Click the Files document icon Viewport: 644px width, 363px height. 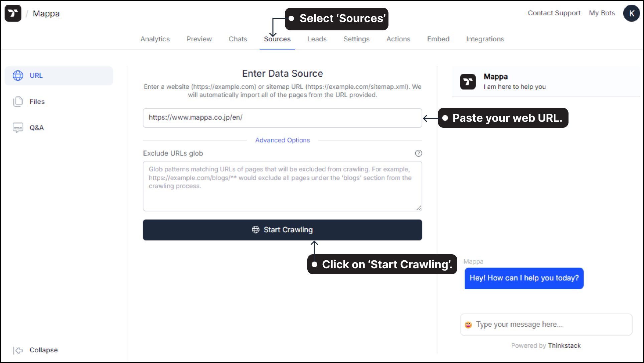(x=18, y=101)
